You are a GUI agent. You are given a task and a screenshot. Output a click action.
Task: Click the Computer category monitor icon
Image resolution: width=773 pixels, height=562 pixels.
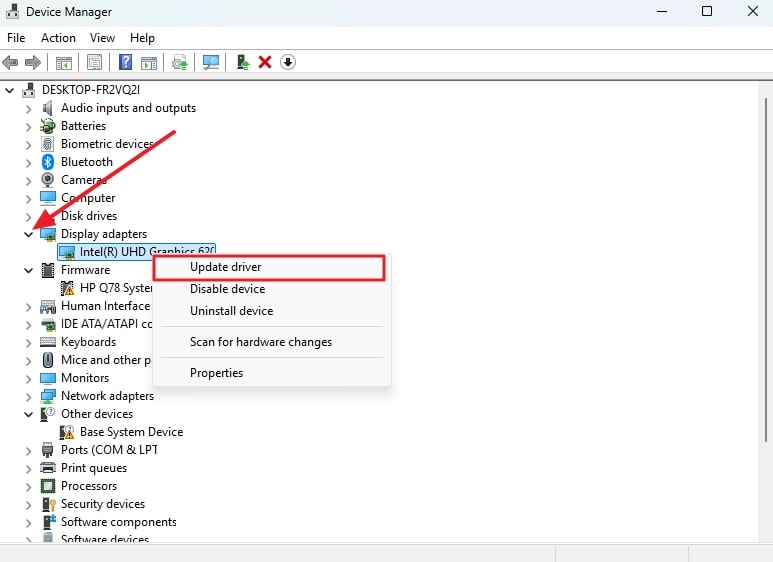point(48,198)
